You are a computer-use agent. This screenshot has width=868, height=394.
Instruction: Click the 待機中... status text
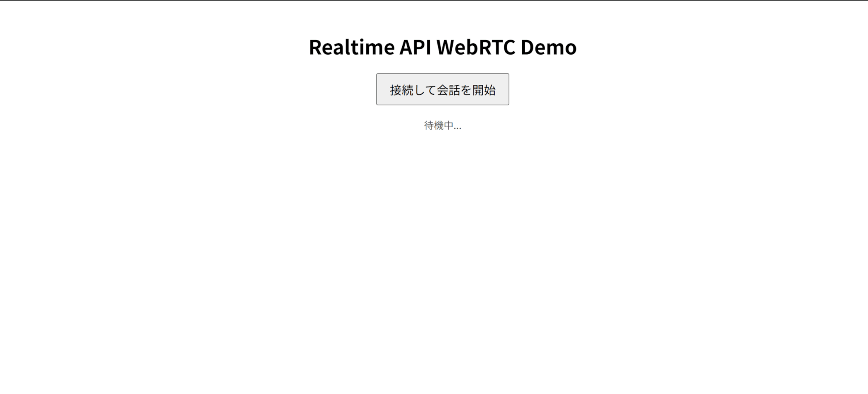click(442, 126)
